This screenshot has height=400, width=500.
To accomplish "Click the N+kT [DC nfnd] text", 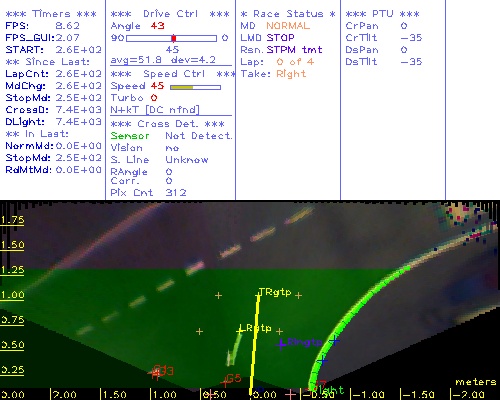I will [x=155, y=110].
